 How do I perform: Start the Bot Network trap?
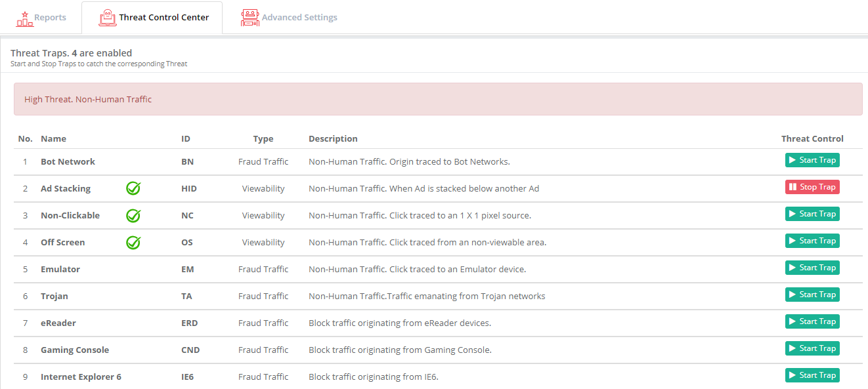pyautogui.click(x=812, y=160)
